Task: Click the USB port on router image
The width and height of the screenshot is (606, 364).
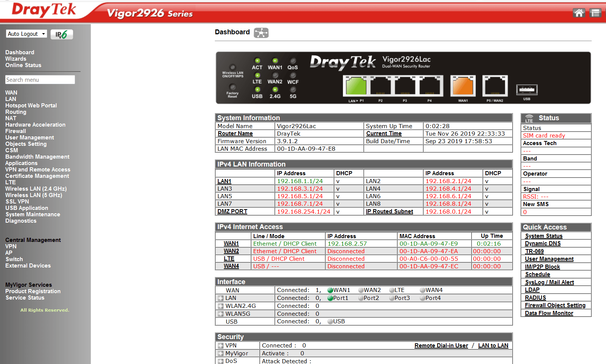Action: [x=526, y=90]
